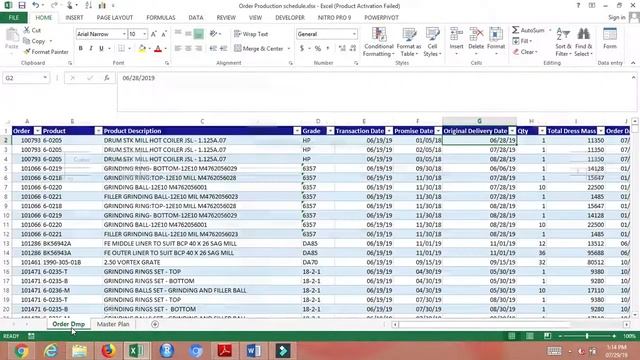Select the Order Dmp sheet tab
Viewport: 640px width, 360px height.
coord(69,324)
